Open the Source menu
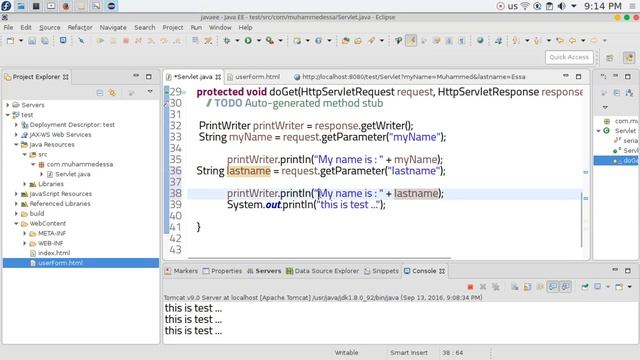Viewport: 640px width, 360px height. [50, 27]
